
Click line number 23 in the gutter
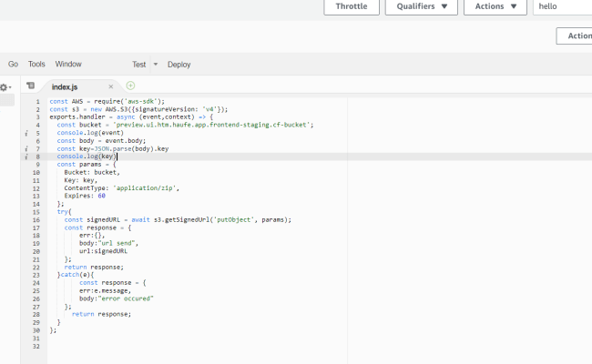(36, 275)
